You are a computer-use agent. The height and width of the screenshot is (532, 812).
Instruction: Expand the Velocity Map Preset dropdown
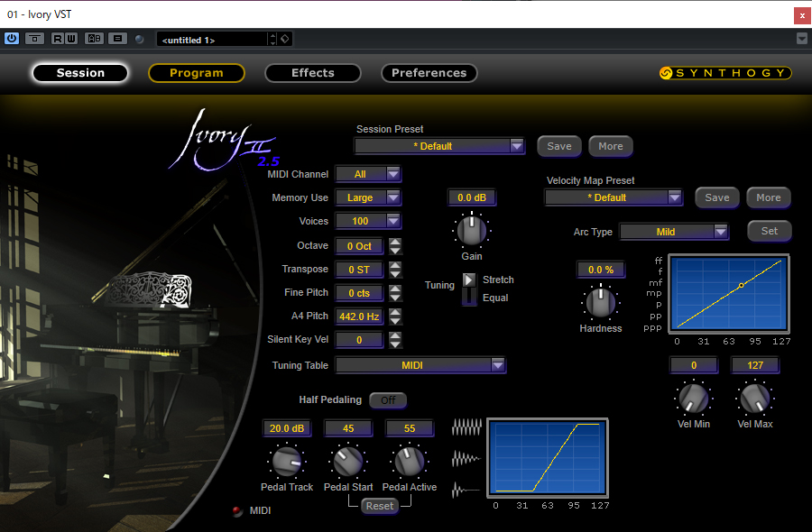tap(614, 197)
